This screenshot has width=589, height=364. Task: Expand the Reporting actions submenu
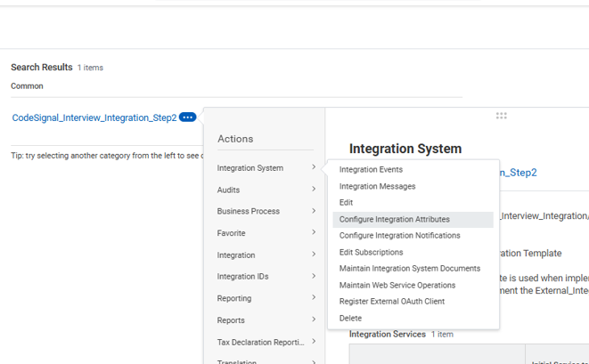coord(266,298)
